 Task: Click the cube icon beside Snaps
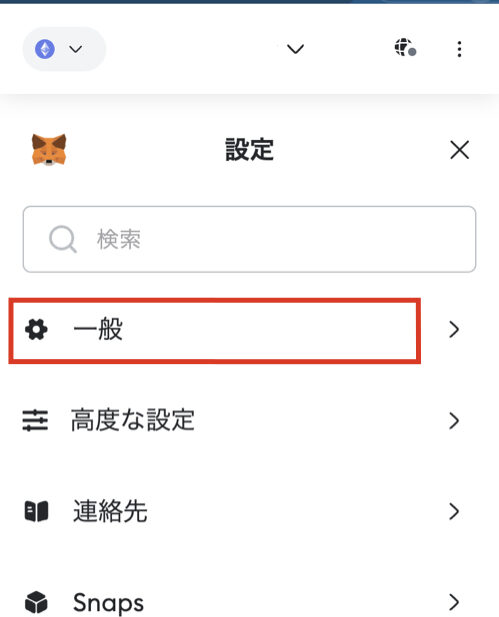tap(36, 602)
